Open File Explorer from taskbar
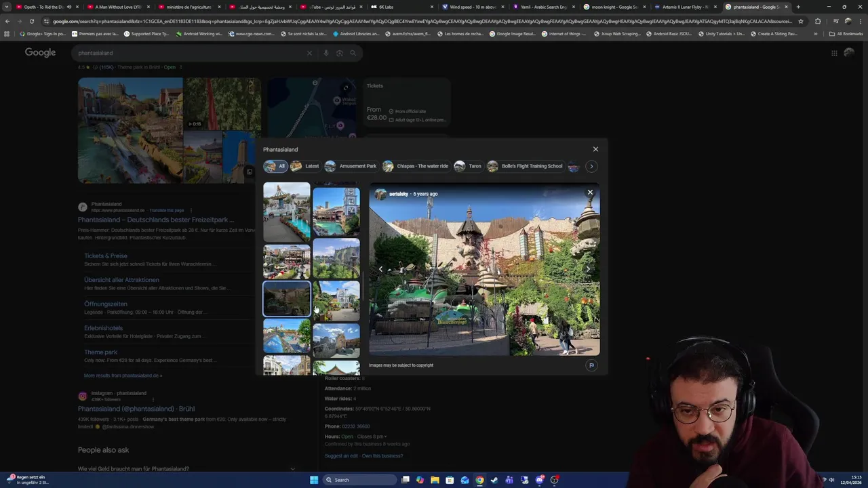 tap(435, 480)
